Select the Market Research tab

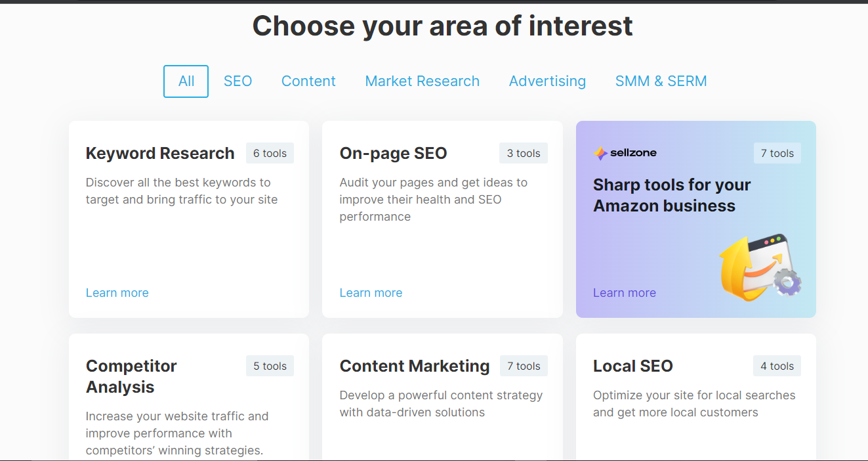click(422, 81)
